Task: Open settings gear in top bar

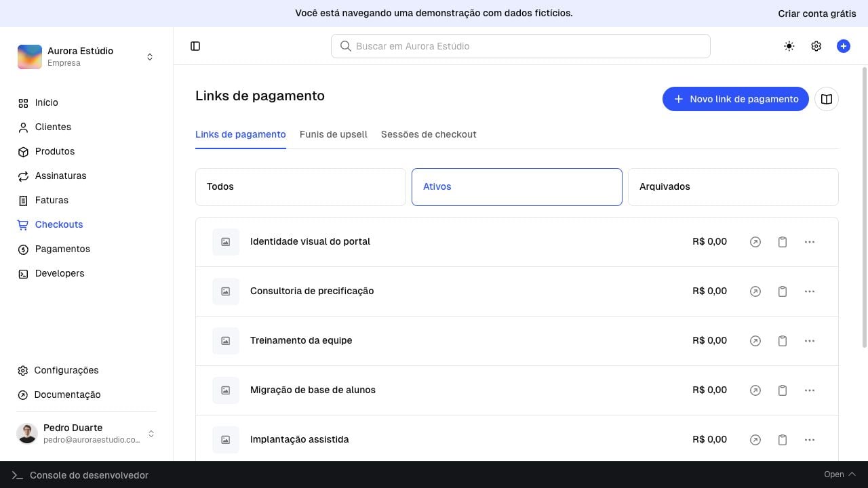Action: [x=816, y=46]
